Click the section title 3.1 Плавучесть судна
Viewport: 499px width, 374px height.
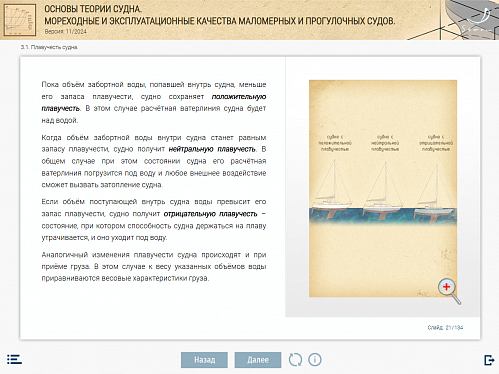pyautogui.click(x=49, y=47)
